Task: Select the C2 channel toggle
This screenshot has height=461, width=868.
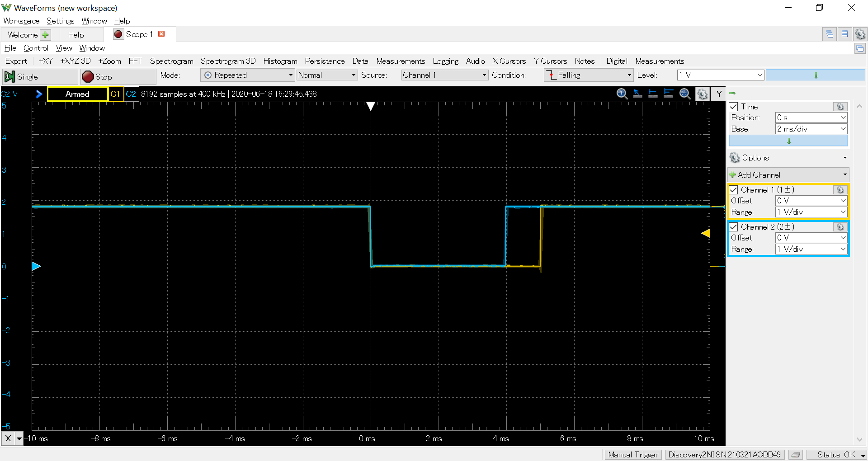Action: 131,94
